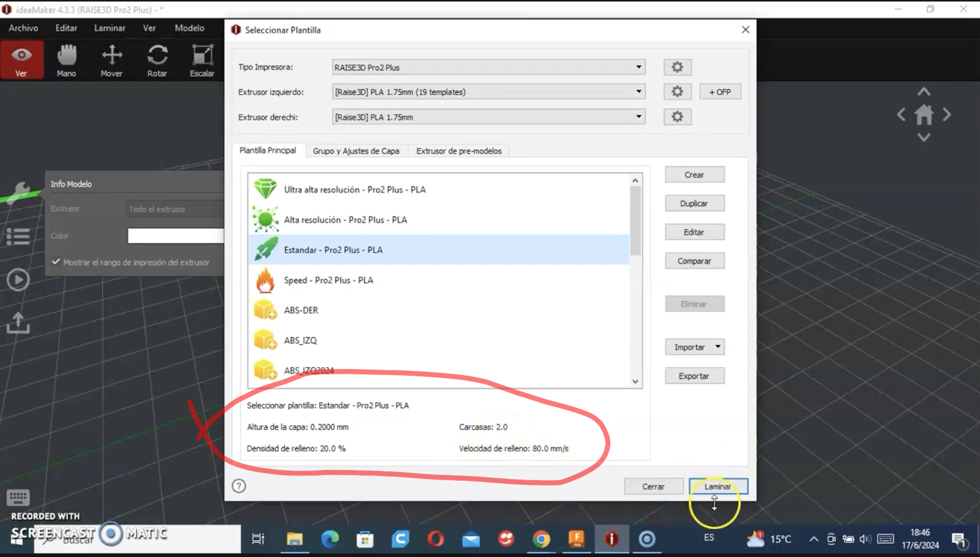Click the help question mark icon
The height and width of the screenshot is (557, 980).
[x=239, y=486]
